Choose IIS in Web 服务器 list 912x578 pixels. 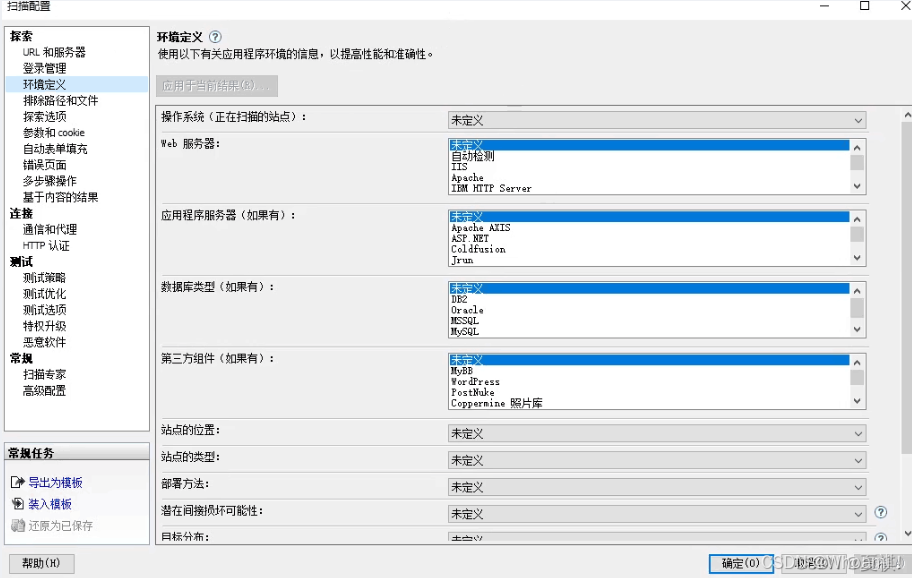click(x=459, y=166)
